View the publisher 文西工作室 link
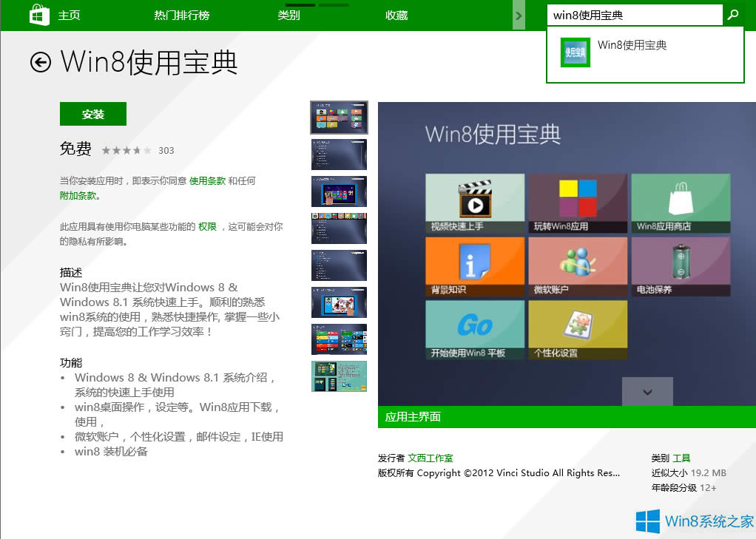The width and height of the screenshot is (756, 539). click(430, 458)
